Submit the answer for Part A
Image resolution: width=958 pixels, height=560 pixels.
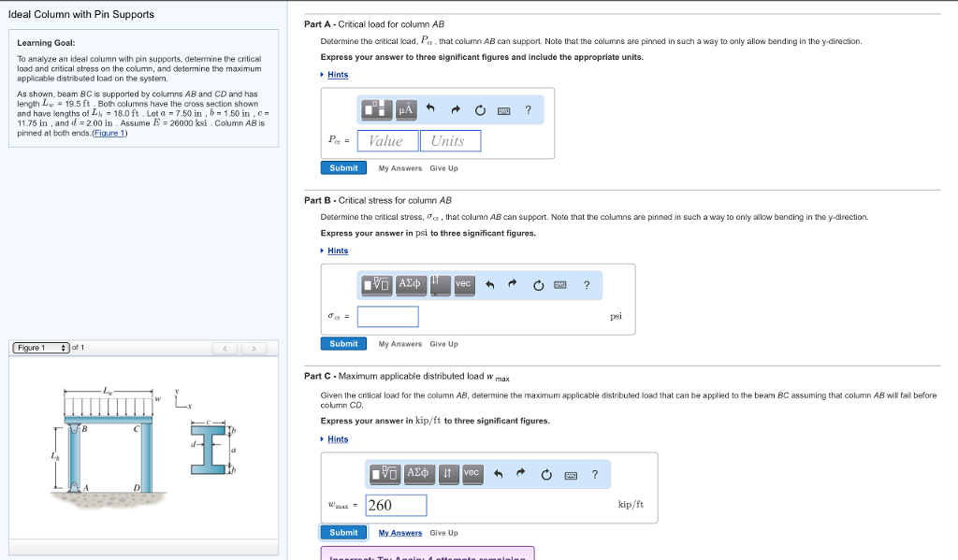[342, 167]
